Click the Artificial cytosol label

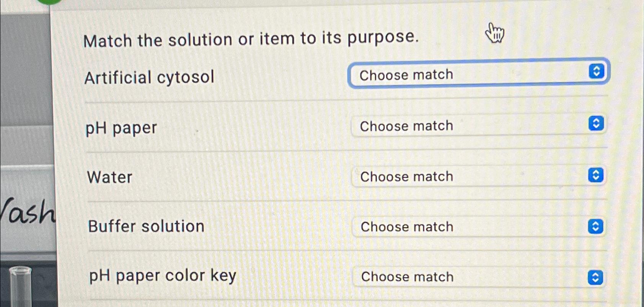pyautogui.click(x=149, y=77)
